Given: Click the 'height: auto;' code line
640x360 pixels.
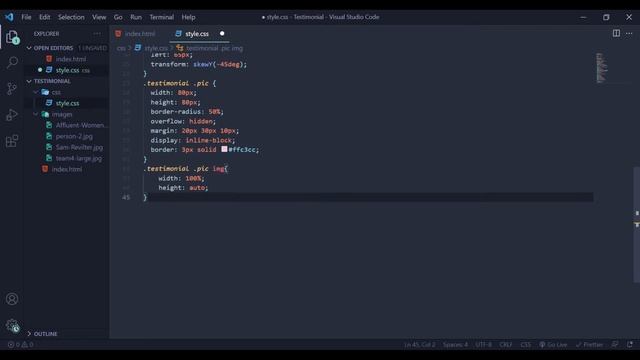Looking at the screenshot, I should 183,188.
